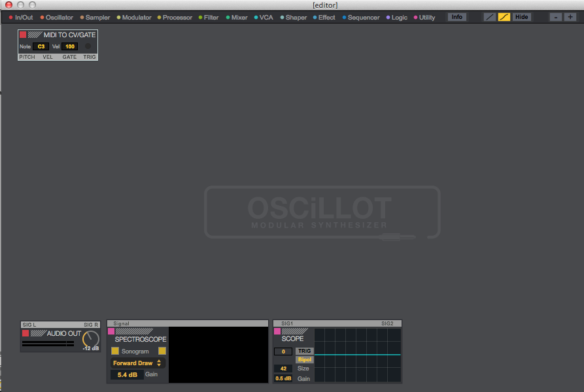Click the TRIG output on MIDI module

tap(90, 57)
